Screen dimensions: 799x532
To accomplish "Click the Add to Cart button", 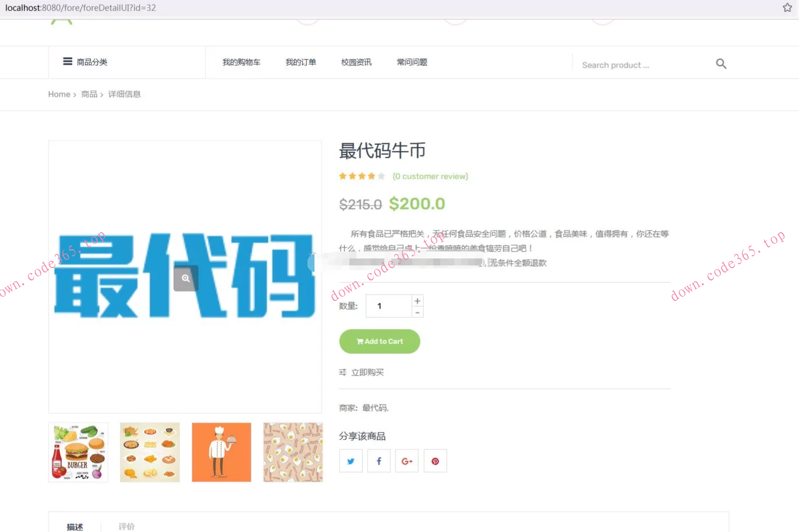I will 380,342.
